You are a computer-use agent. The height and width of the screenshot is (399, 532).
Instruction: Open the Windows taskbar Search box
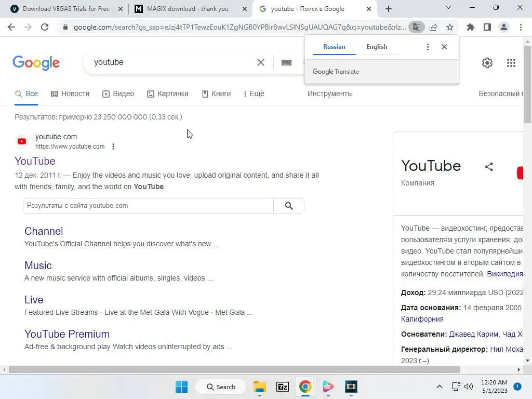[221, 387]
